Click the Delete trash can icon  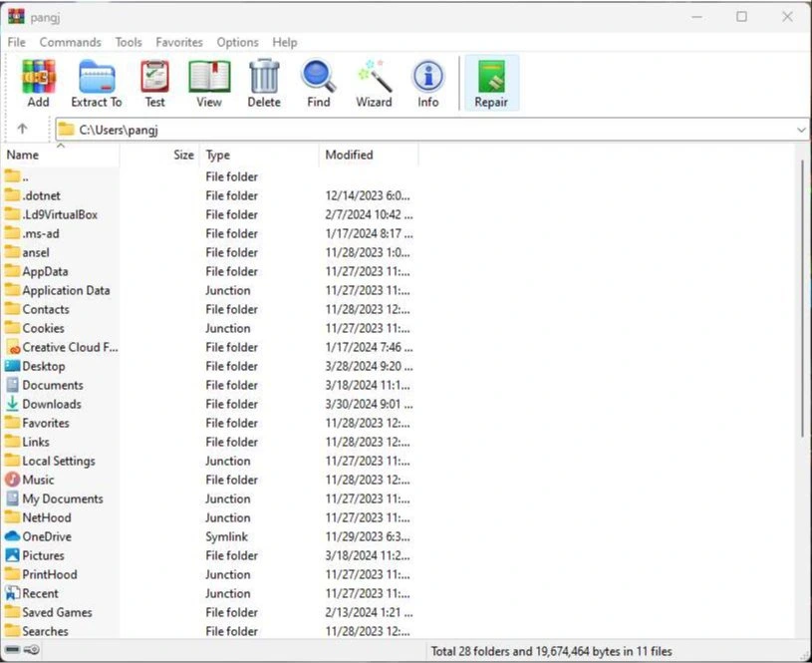(x=264, y=76)
